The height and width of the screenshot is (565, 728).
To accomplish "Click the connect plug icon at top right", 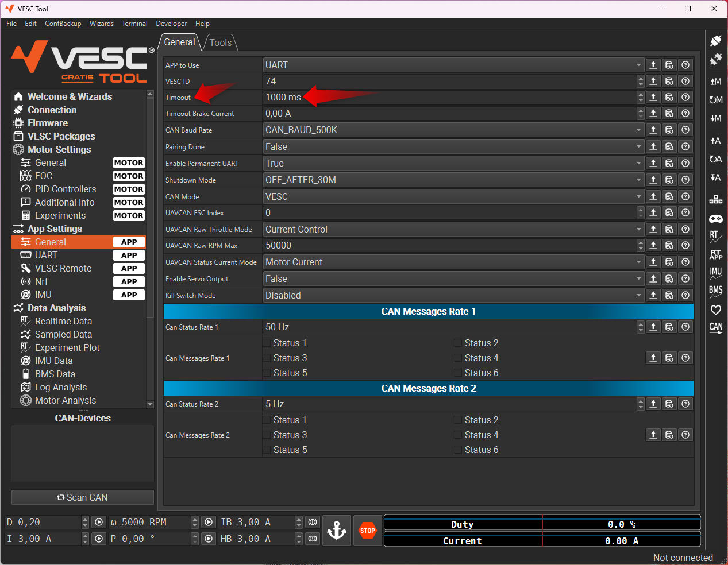I will click(716, 41).
